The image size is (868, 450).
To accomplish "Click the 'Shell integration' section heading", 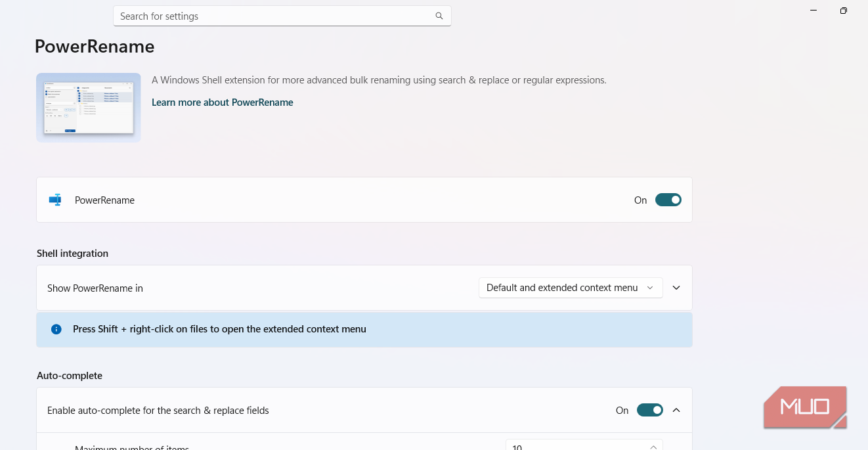I will pyautogui.click(x=73, y=254).
